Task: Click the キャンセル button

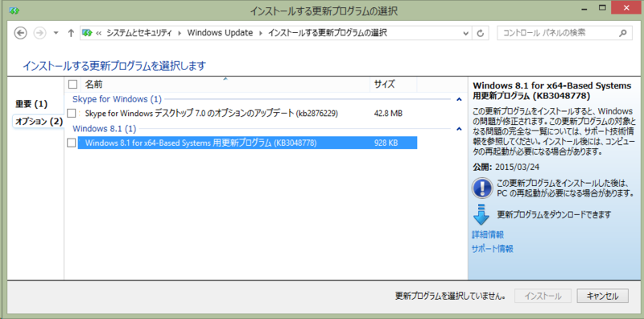Action: [602, 296]
